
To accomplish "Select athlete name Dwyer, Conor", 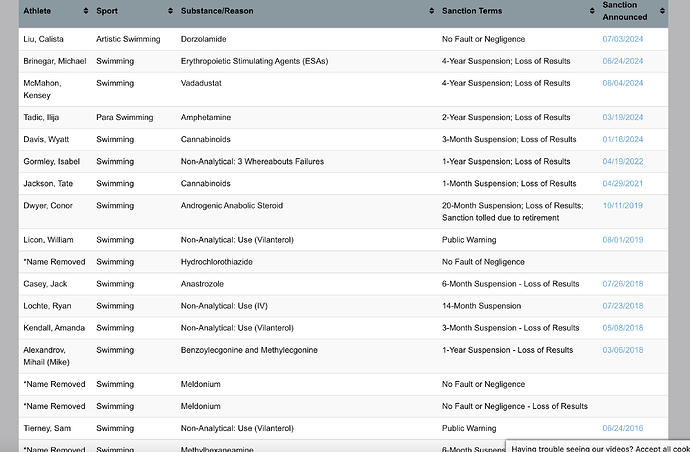I will click(48, 206).
